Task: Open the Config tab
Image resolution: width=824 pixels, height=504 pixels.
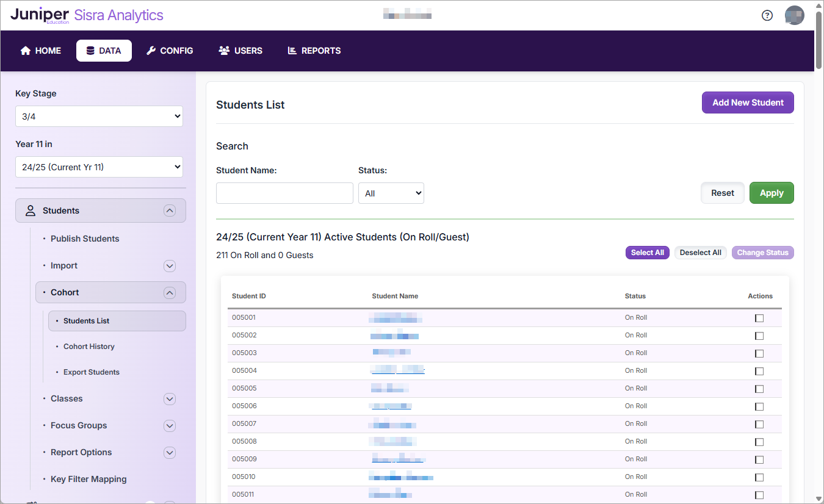Action: click(x=170, y=51)
